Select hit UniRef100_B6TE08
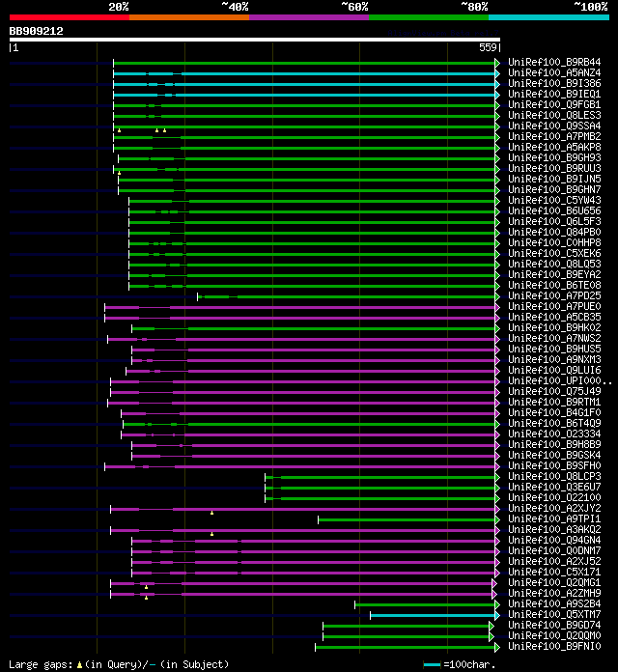 [554, 286]
